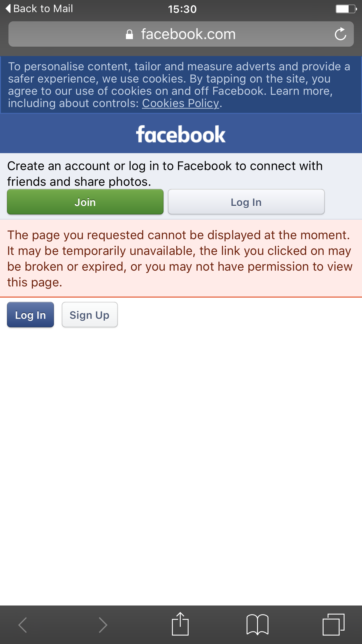Select Sign Up below the error message
Screen dimensions: 362x644
click(89, 315)
